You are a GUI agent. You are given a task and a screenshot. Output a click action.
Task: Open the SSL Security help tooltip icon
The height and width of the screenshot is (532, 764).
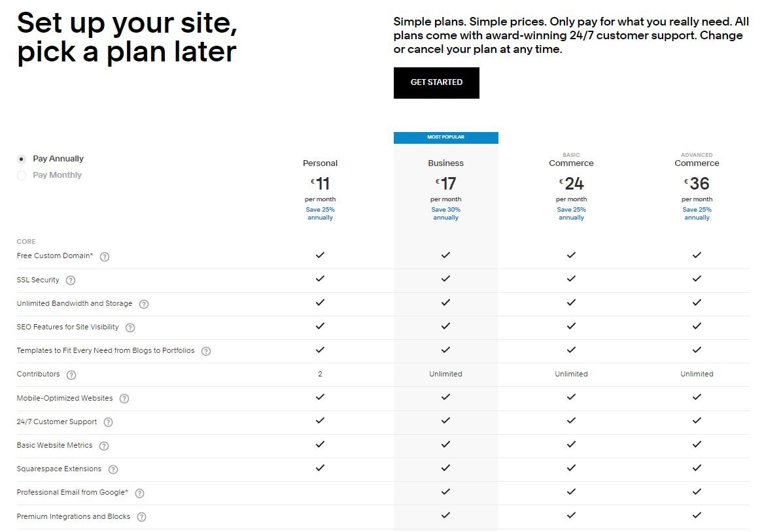click(71, 280)
